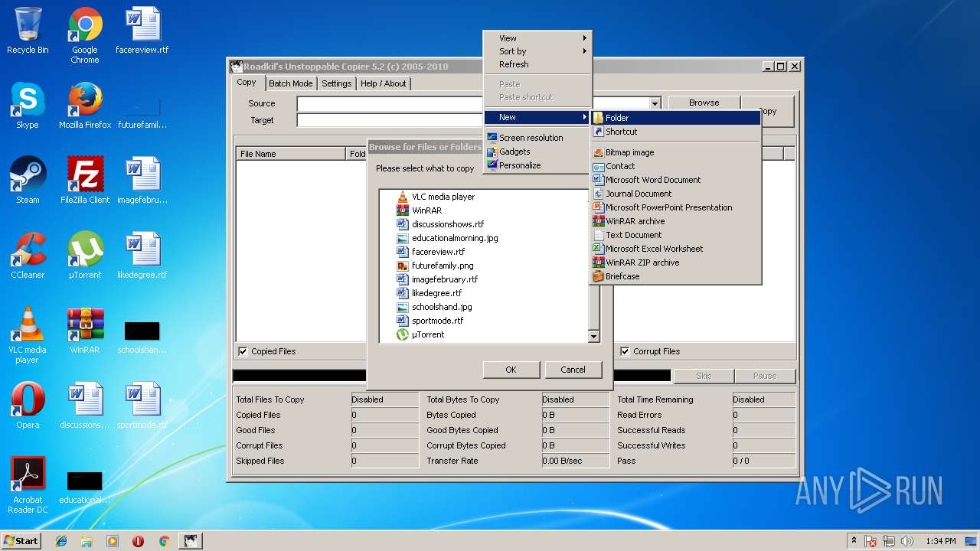Viewport: 980px width, 551px height.
Task: Open the Help / About tab
Action: (x=383, y=83)
